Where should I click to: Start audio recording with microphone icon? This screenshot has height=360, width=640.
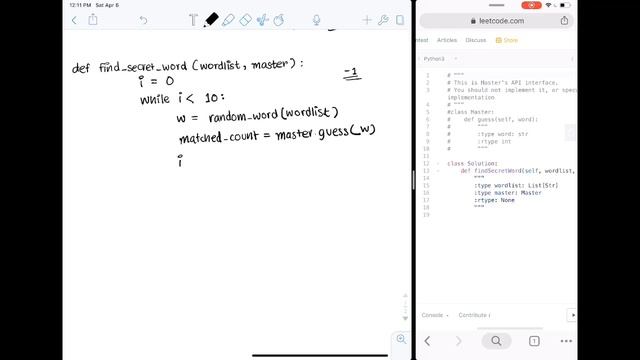pos(316,20)
